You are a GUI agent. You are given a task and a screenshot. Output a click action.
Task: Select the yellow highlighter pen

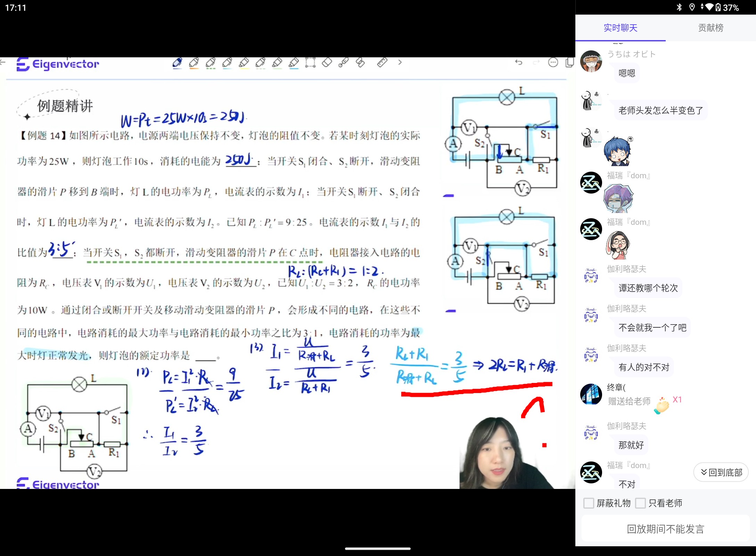[x=244, y=63]
